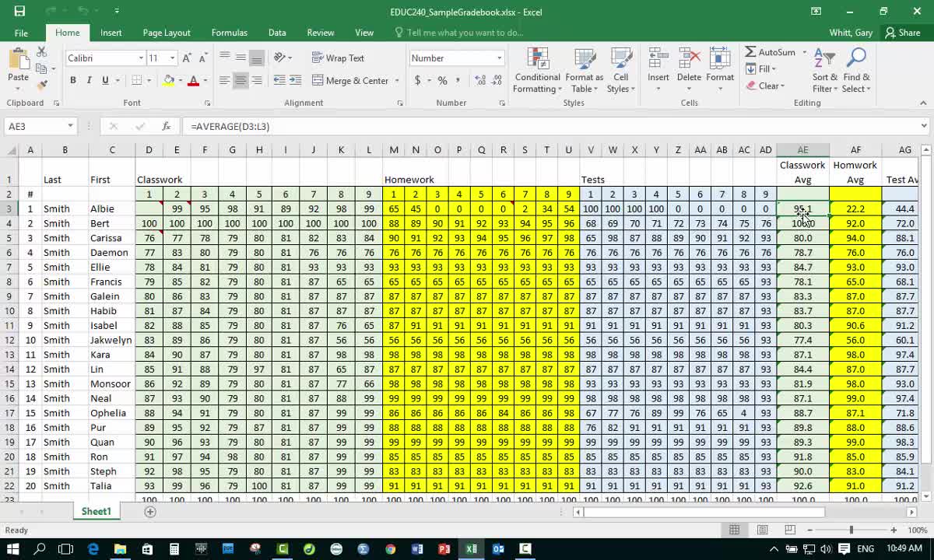Open Conditional Formatting menu
934x560 pixels.
pos(537,70)
